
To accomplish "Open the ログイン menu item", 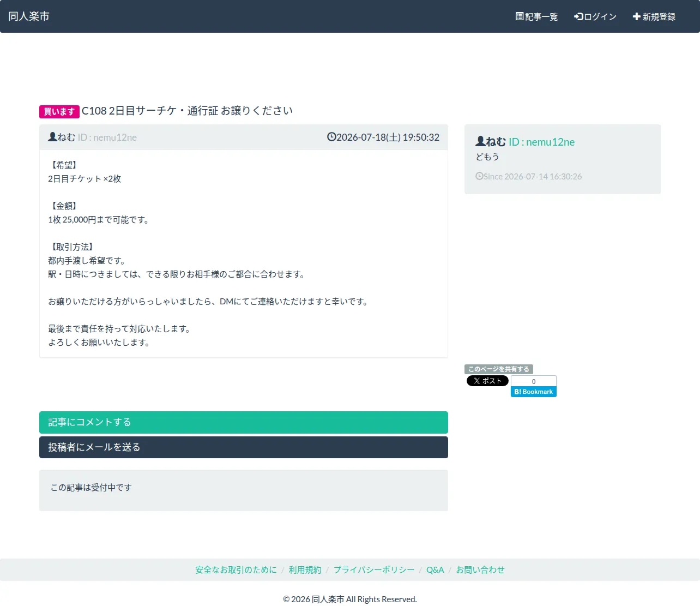I will (x=595, y=16).
